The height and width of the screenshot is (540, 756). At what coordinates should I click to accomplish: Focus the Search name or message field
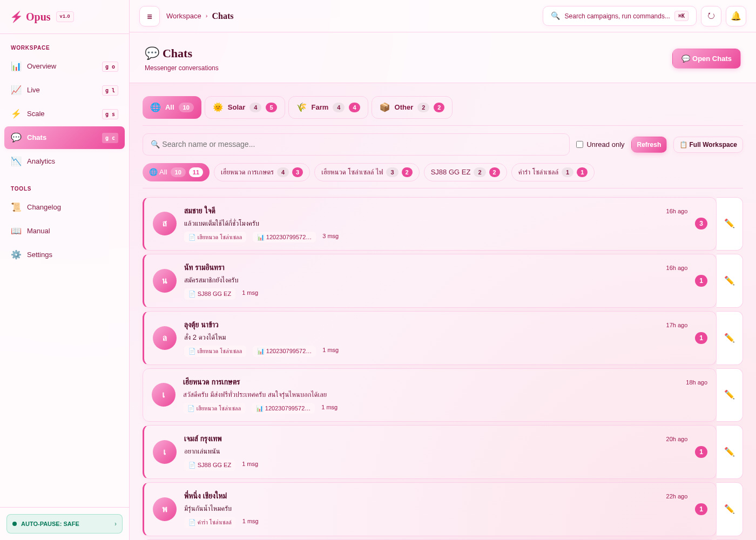[x=356, y=145]
